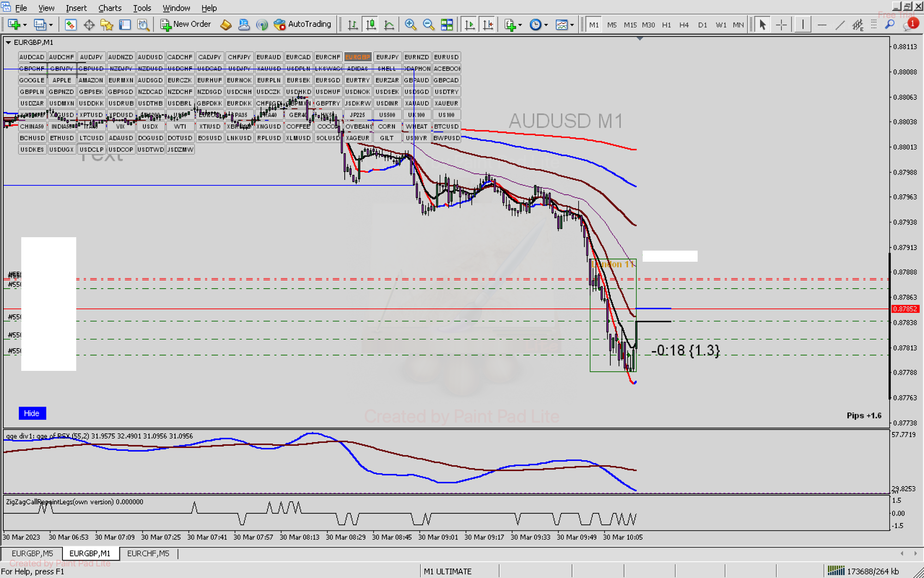
Task: Click the Tile Windows icon
Action: pos(447,25)
